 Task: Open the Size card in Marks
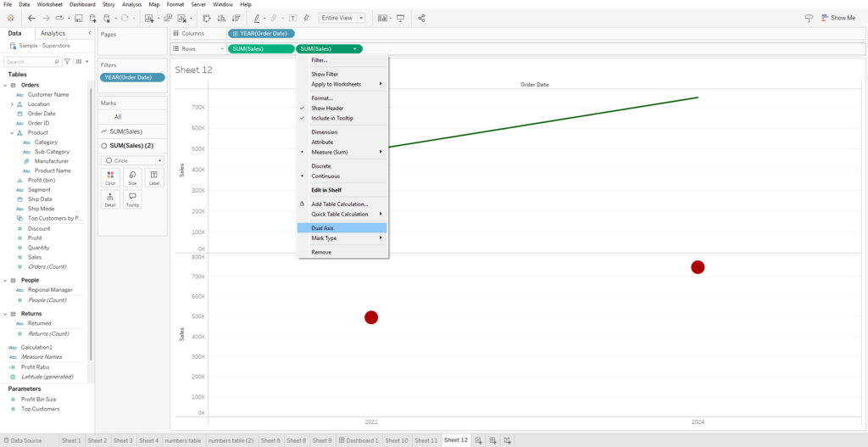[x=132, y=178]
